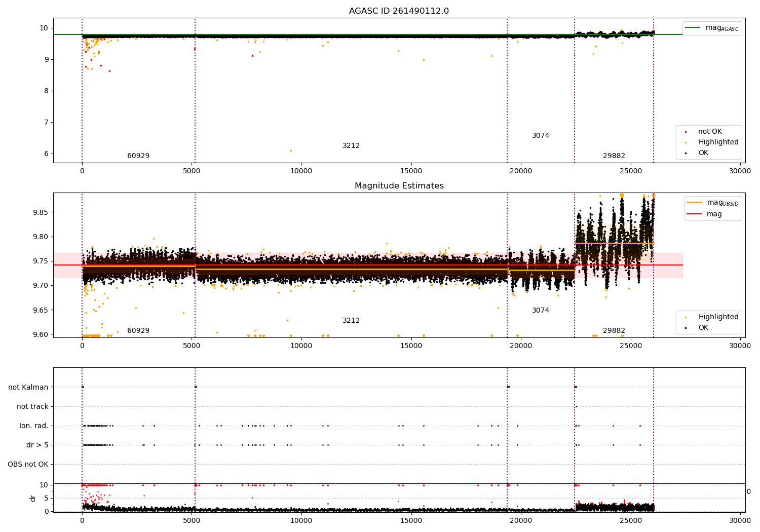Viewport: 760px width, 532px height.
Task: Click the 9.60 y-axis tick label
Action: click(40, 334)
